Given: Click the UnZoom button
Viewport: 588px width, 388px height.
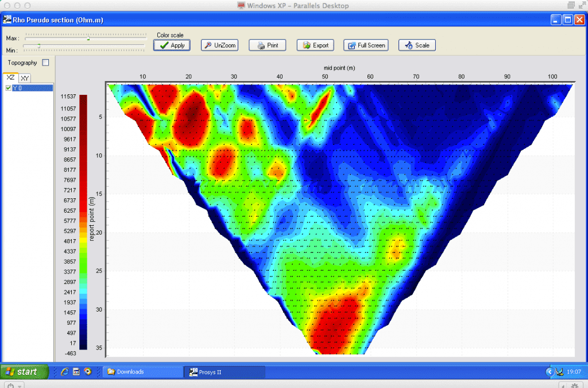Looking at the screenshot, I should tap(219, 45).
